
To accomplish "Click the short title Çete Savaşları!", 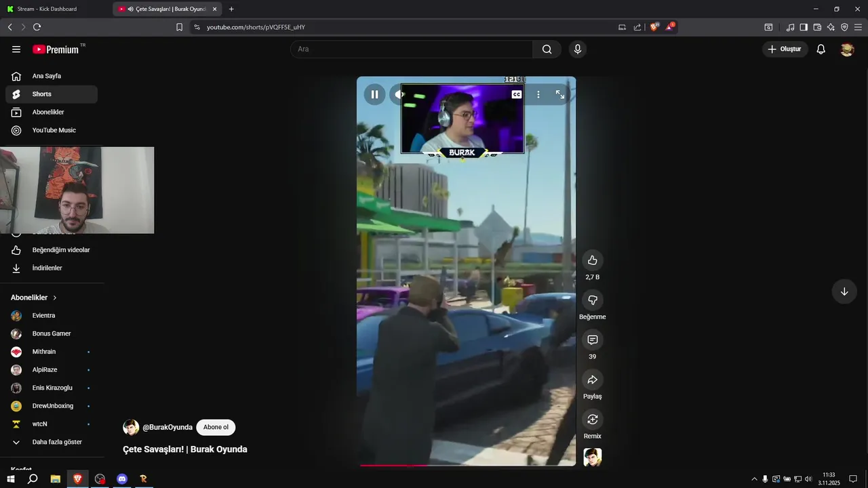I will [x=184, y=449].
